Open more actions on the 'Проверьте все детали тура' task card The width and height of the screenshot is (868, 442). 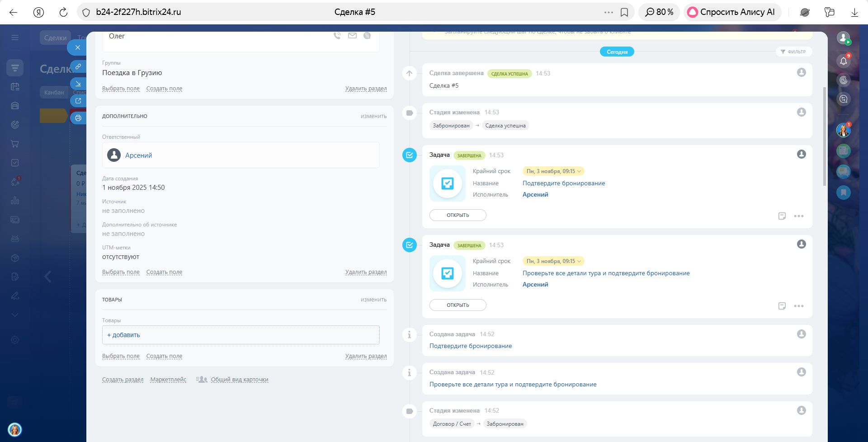pos(799,306)
